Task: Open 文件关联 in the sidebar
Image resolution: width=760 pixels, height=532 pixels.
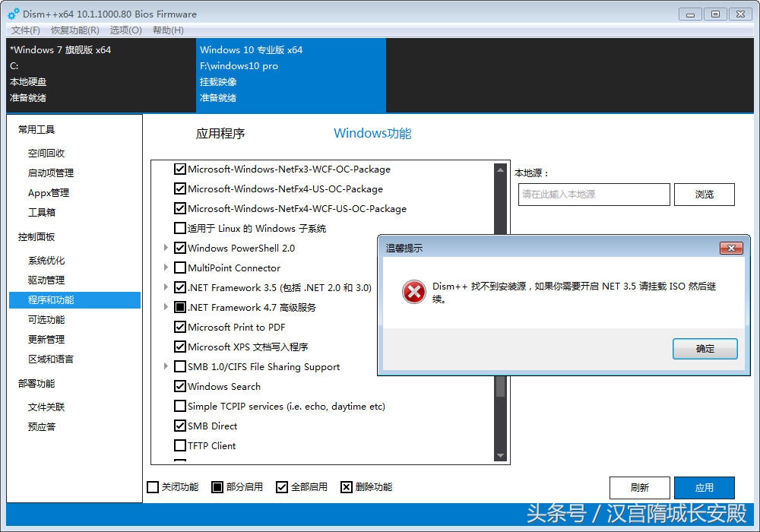Action: 46,407
